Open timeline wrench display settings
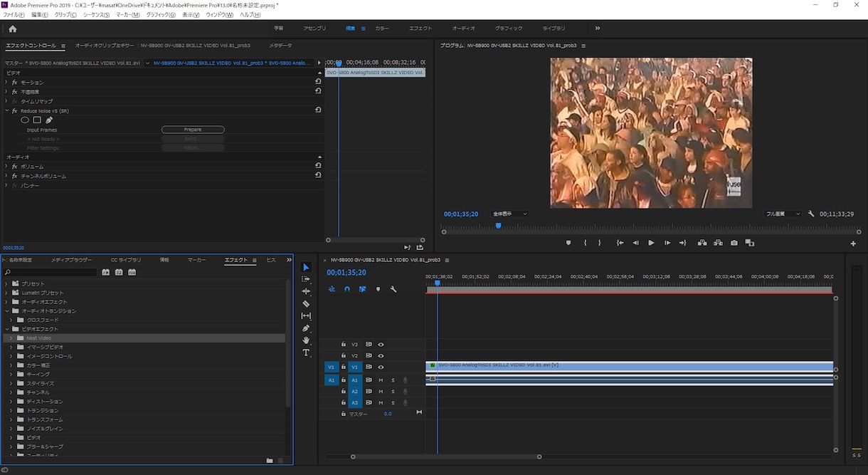 [393, 289]
